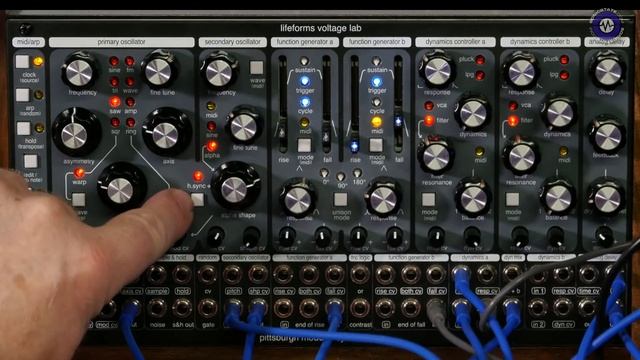Screen dimensions: 640x360
Task: Push the secondary oscillator wave button
Action: pyautogui.click(x=257, y=67)
